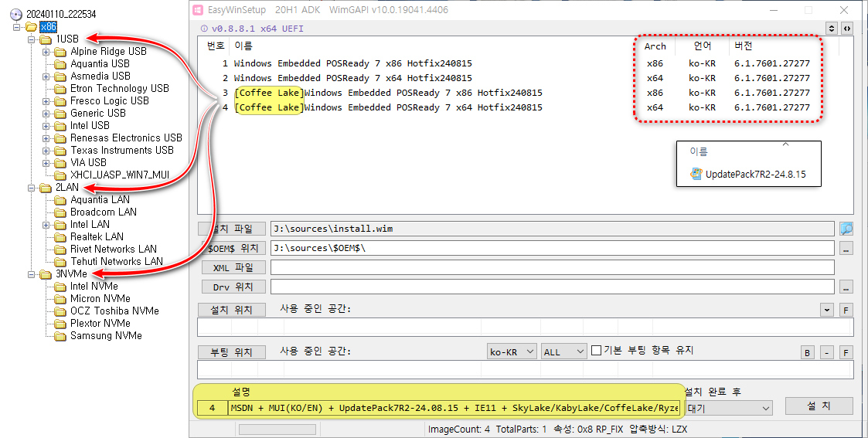The height and width of the screenshot is (438, 868).
Task: Click the 부팅 위치 button
Action: (231, 352)
